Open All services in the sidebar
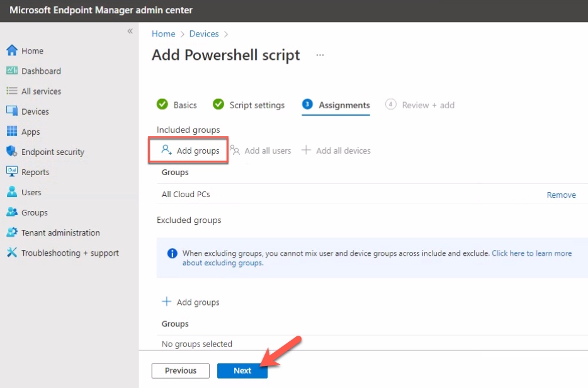The height and width of the screenshot is (388, 588). (x=41, y=91)
